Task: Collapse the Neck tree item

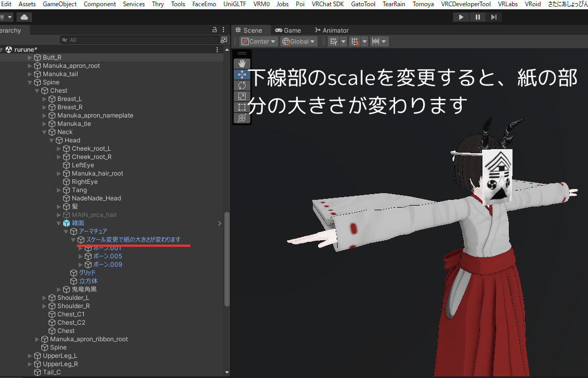Action: (44, 132)
